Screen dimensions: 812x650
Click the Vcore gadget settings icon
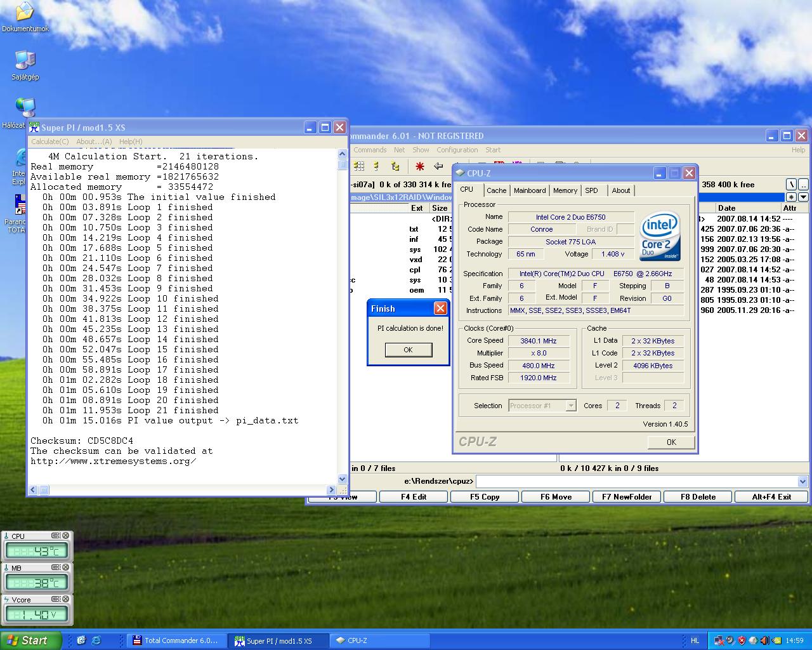[56, 599]
